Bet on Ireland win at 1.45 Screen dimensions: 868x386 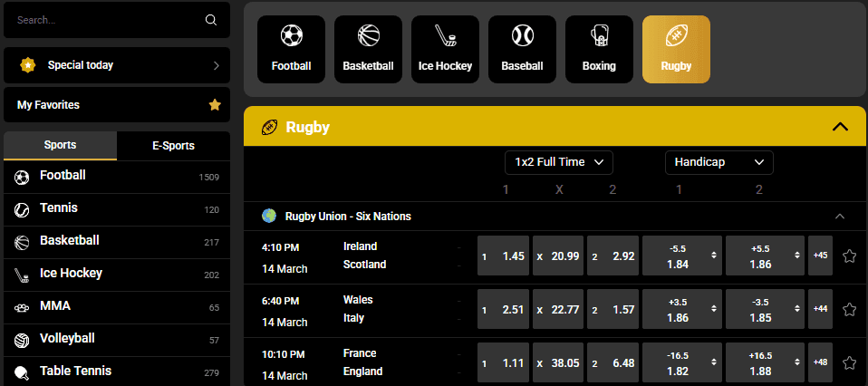coord(503,256)
